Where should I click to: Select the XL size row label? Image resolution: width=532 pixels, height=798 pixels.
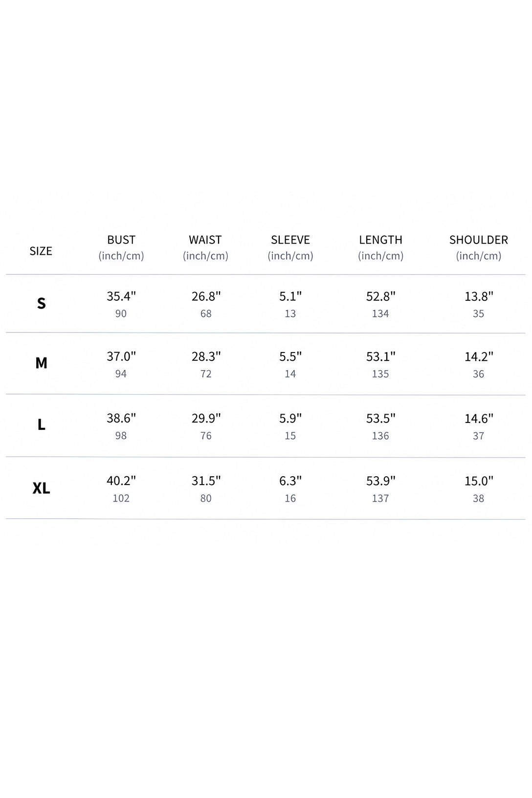42,488
